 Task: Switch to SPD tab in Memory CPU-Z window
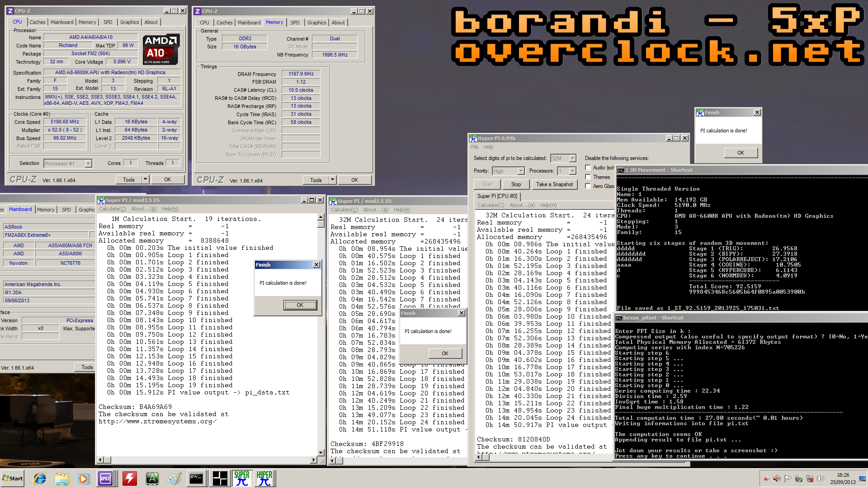click(x=295, y=23)
